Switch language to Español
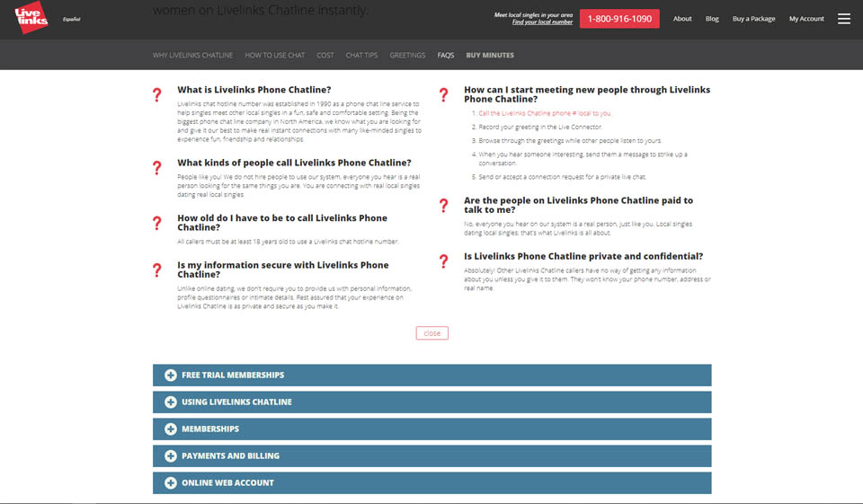Viewport: 863px width, 504px height. pyautogui.click(x=70, y=19)
